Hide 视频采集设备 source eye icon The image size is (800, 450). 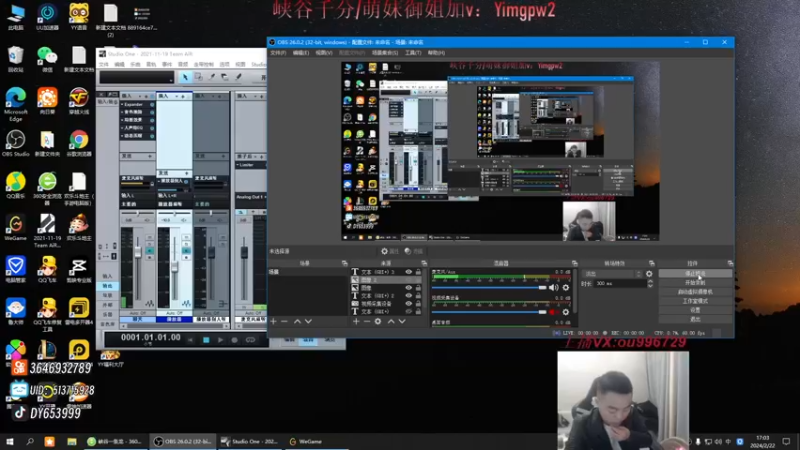click(409, 304)
